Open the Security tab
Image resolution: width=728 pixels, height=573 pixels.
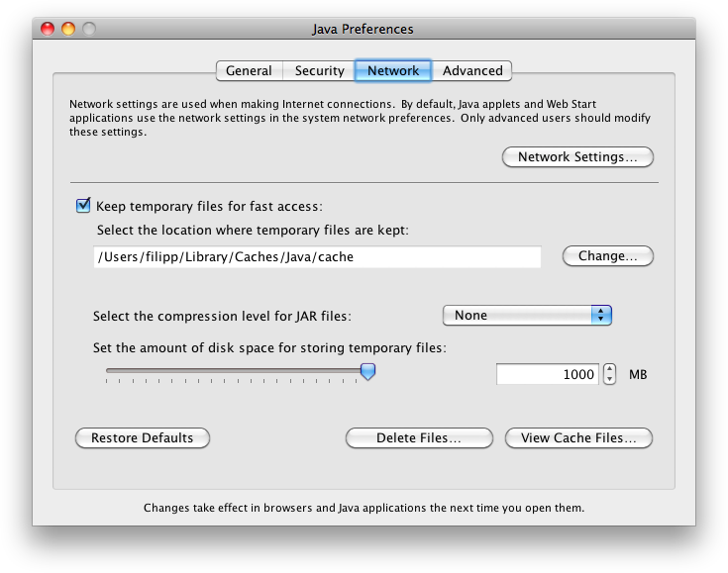point(319,70)
